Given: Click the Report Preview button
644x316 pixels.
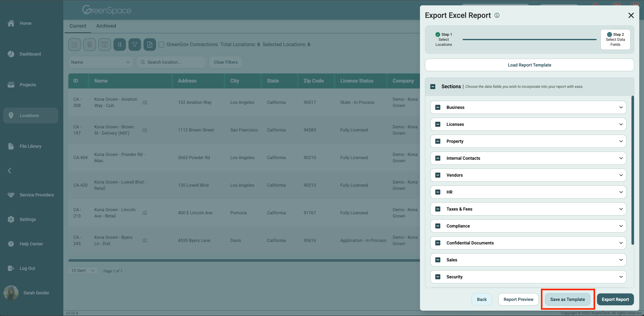Looking at the screenshot, I should point(518,299).
